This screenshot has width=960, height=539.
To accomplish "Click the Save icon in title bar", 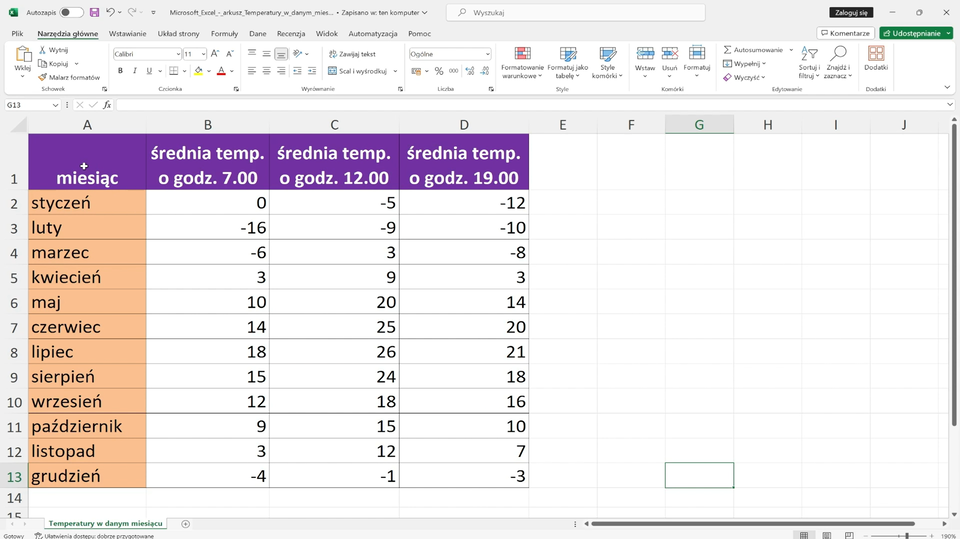I will tap(94, 12).
